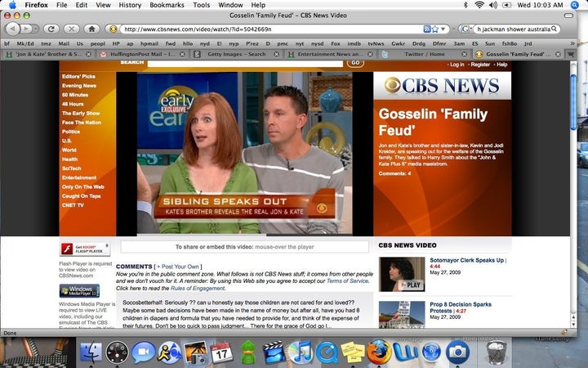Click the volume icon in menu bar
The image size is (588, 368).
(492, 5)
